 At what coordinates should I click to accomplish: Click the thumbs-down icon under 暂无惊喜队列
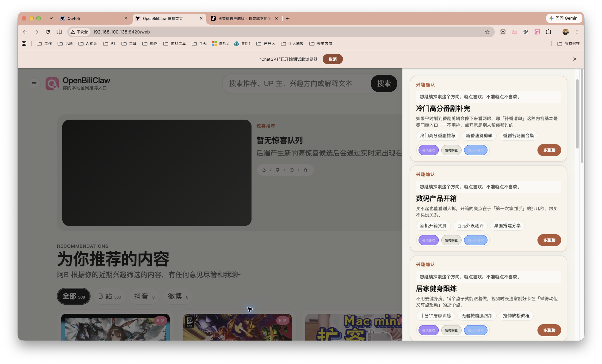pyautogui.click(x=277, y=170)
